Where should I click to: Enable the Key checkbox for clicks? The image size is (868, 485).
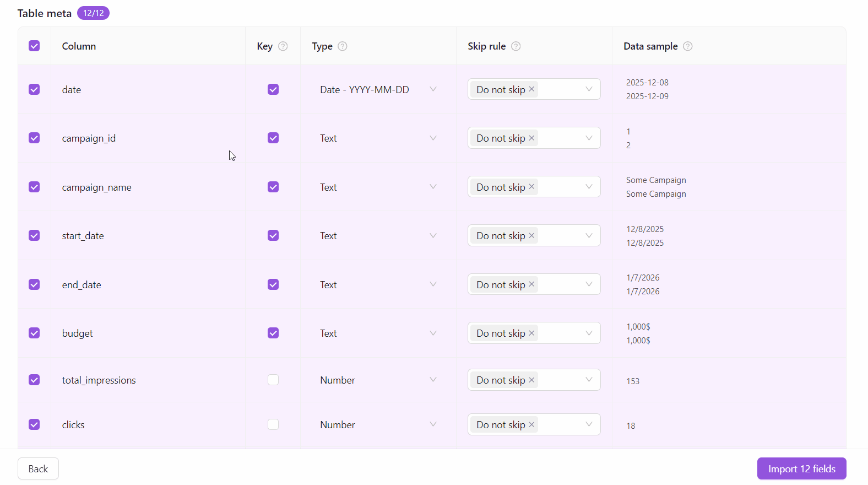(273, 424)
